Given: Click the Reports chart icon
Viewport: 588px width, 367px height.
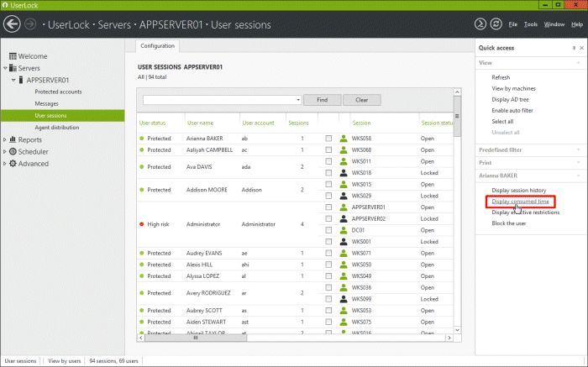Looking at the screenshot, I should (x=13, y=139).
